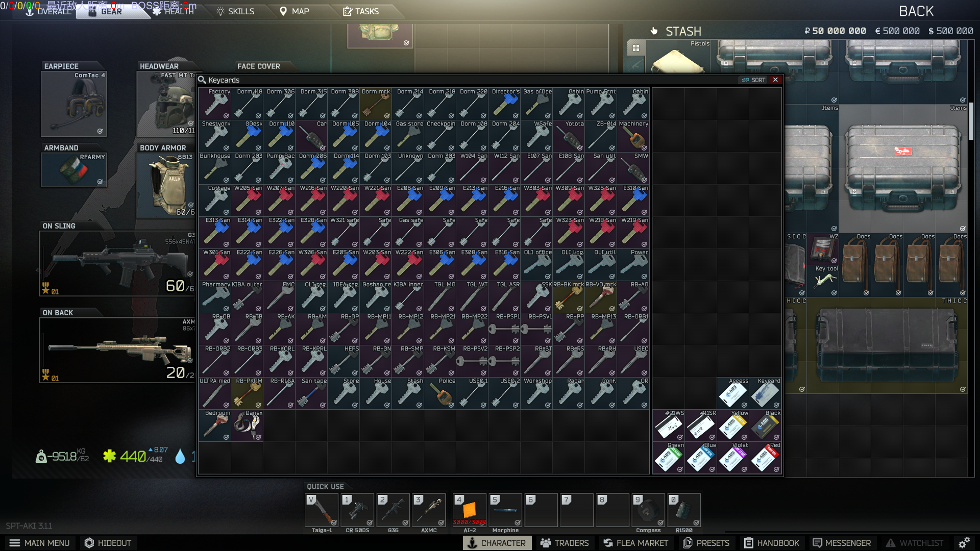
Task: Select the Key tool in stash
Action: (x=823, y=280)
